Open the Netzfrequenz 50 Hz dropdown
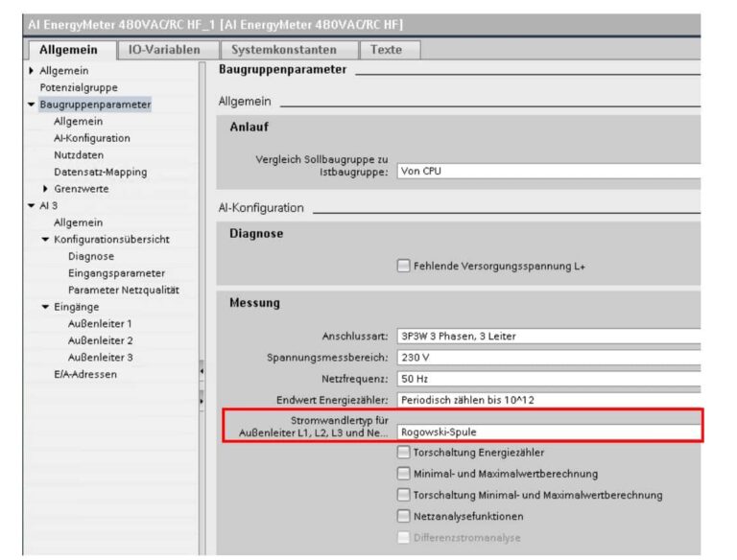This screenshot has height=560, width=737. (548, 379)
